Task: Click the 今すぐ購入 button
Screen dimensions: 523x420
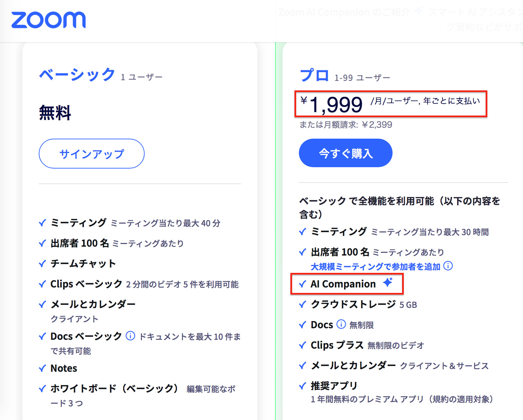Action: click(x=345, y=153)
